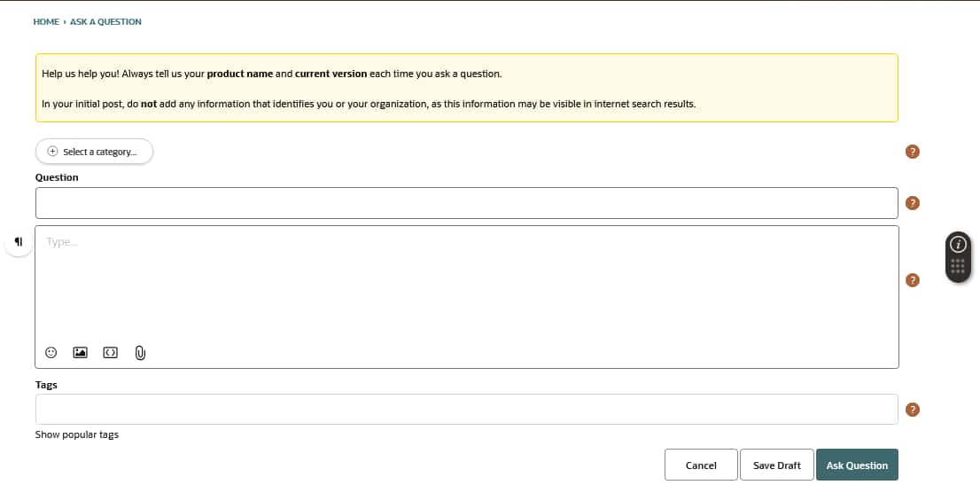Screen dimensions: 980x485
Task: Show popular tags
Action: click(77, 434)
